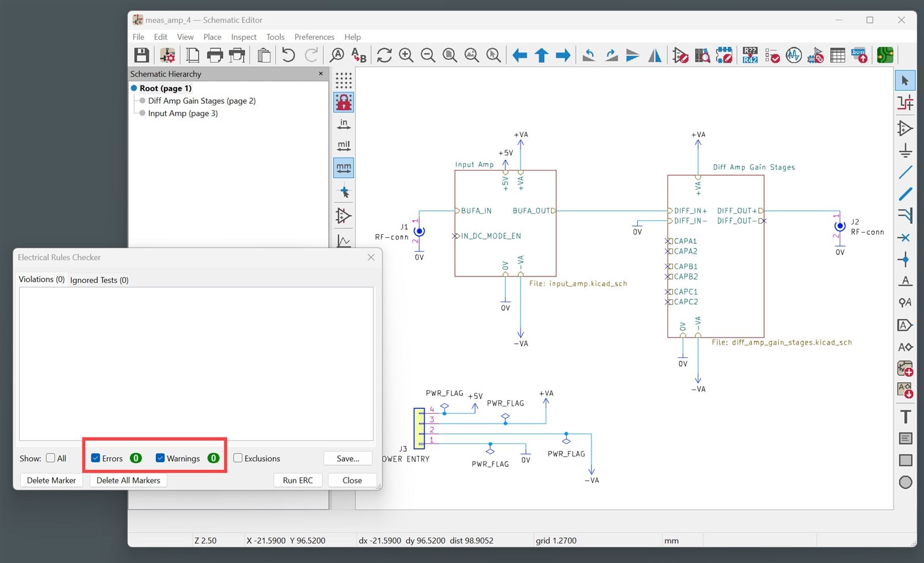Switch units to inches
The width and height of the screenshot is (924, 563).
pos(344,124)
